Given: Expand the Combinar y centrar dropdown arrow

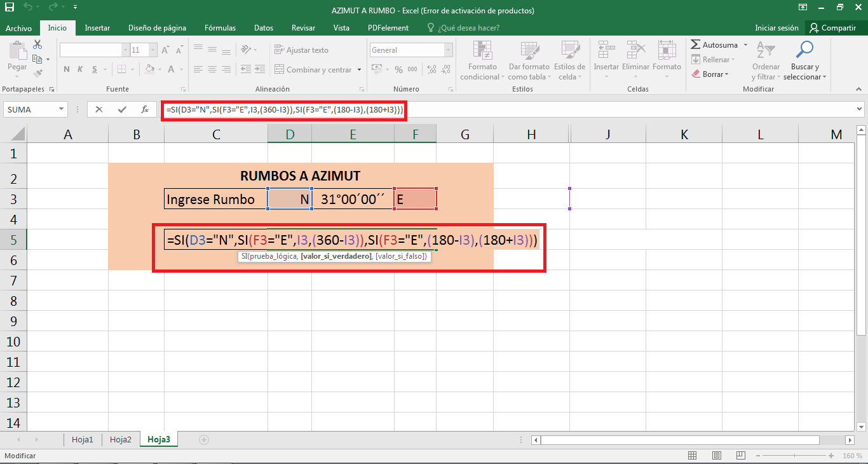Looking at the screenshot, I should pos(358,69).
